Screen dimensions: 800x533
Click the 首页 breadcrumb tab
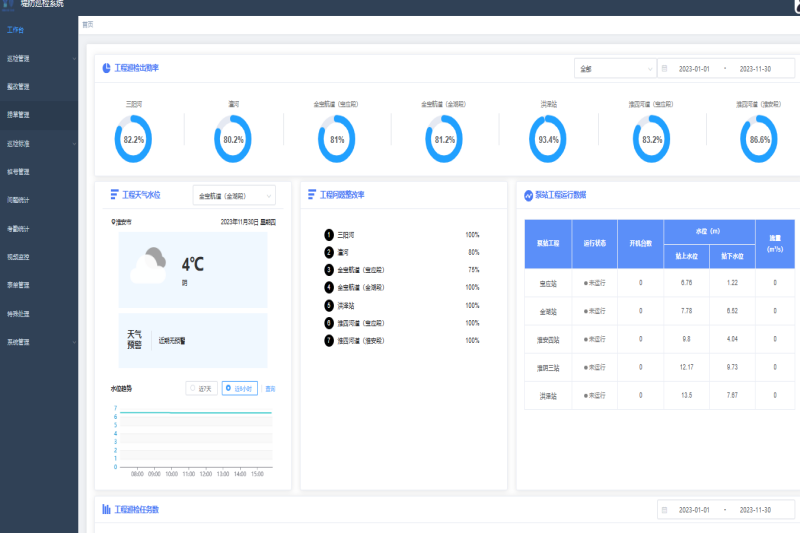(88, 24)
